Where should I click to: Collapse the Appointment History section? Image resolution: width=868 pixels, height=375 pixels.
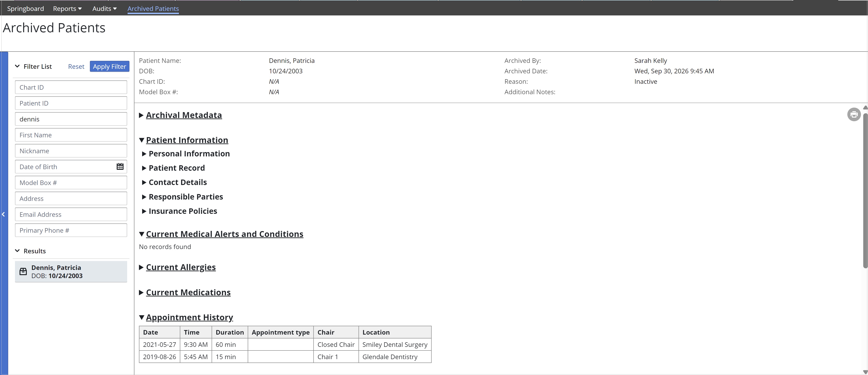coord(186,317)
